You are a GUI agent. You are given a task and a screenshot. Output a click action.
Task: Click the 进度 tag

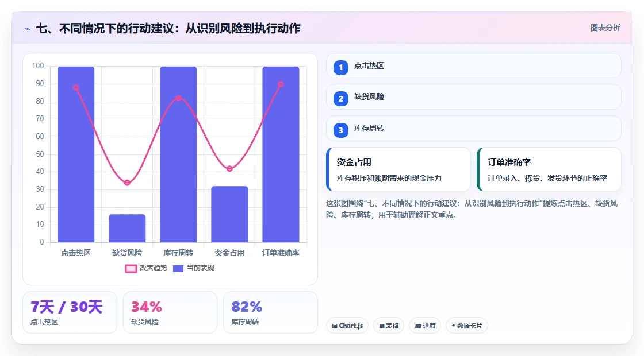tap(425, 326)
